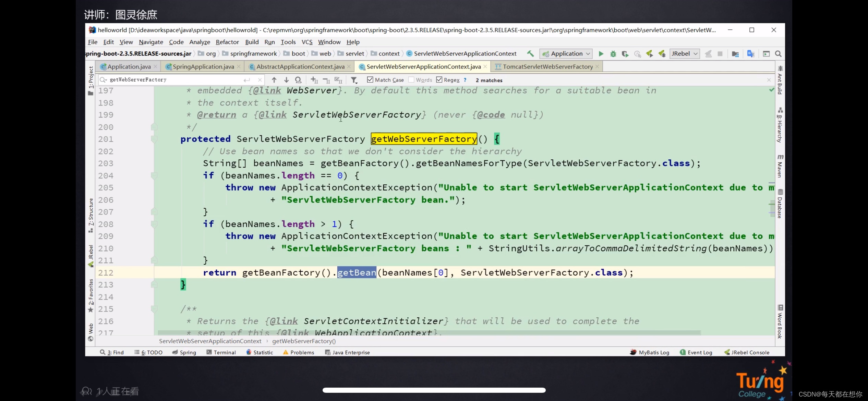
Task: Click Run with Coverage shield icon
Action: click(x=625, y=54)
